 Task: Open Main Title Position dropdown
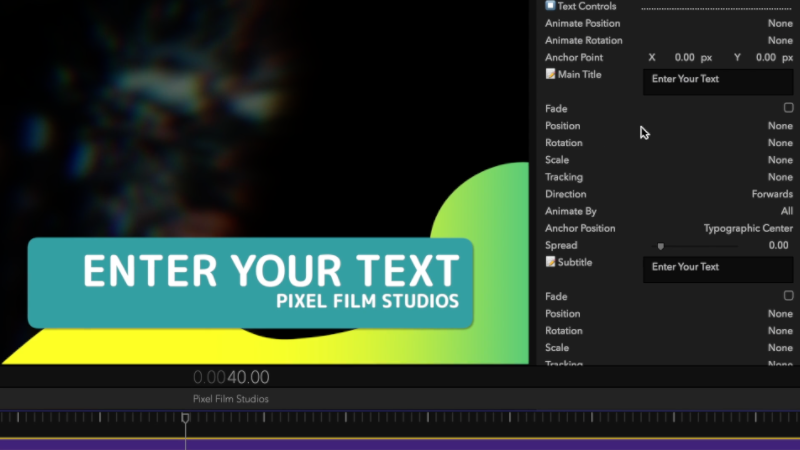pyautogui.click(x=780, y=126)
